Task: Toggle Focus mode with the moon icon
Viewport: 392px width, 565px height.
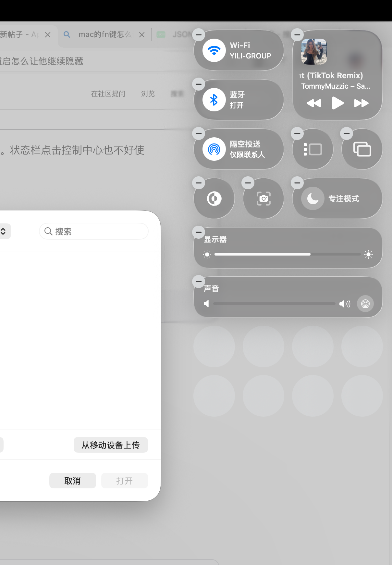Action: [x=312, y=198]
